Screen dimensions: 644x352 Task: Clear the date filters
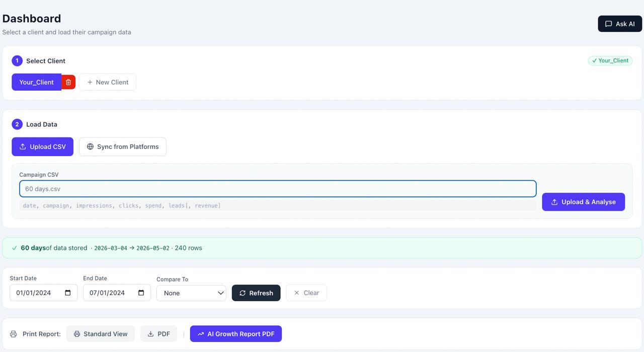306,293
